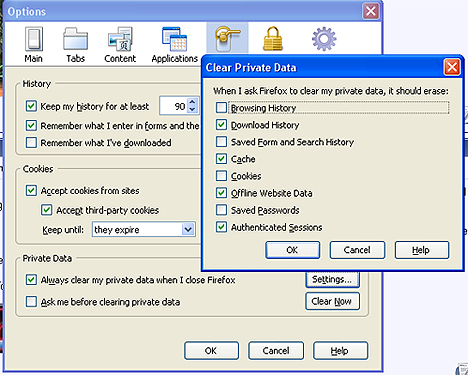Toggle Keep my history for at least
Screen dimensions: 468x375
(31, 106)
